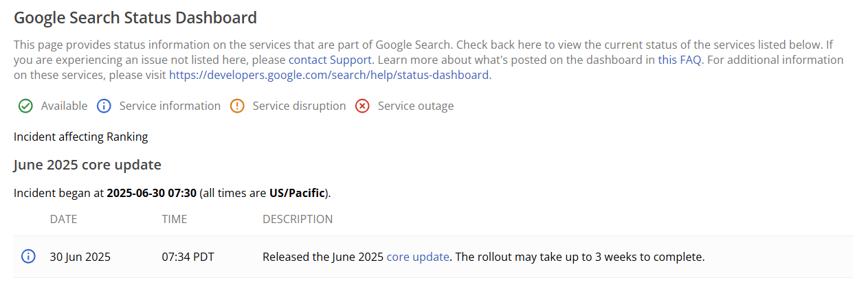Open the contact Support link
The width and height of the screenshot is (868, 289).
coord(330,60)
